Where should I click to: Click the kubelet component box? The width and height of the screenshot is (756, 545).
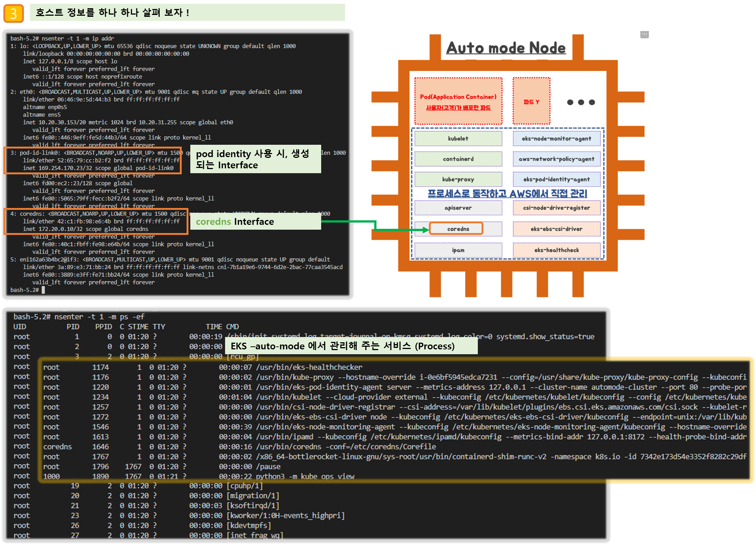pos(458,138)
